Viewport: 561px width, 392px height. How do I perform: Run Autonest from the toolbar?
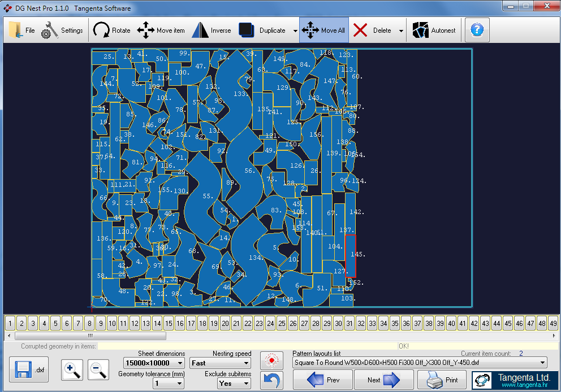pyautogui.click(x=434, y=31)
